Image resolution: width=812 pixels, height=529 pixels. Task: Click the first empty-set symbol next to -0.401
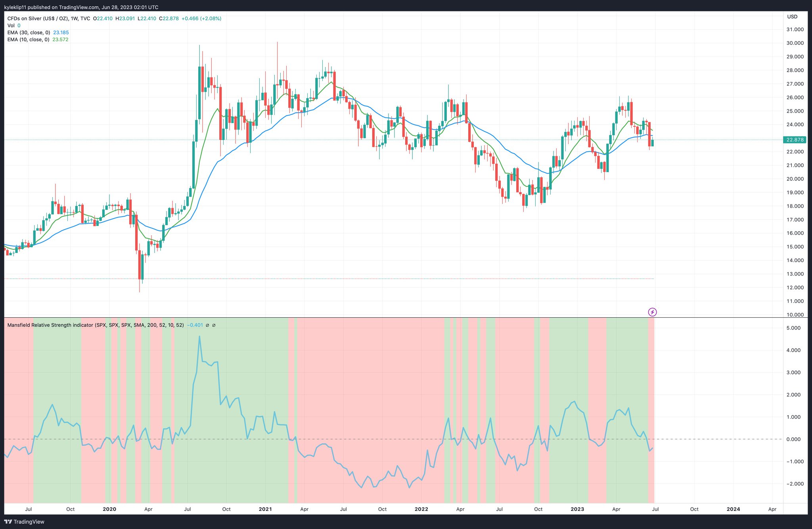(207, 325)
